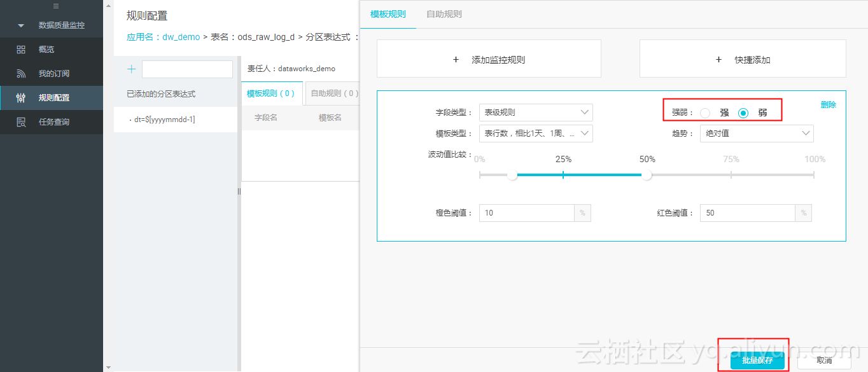Click the sidebar scrollbar down arrow
This screenshot has height=372, width=868.
coord(108,368)
